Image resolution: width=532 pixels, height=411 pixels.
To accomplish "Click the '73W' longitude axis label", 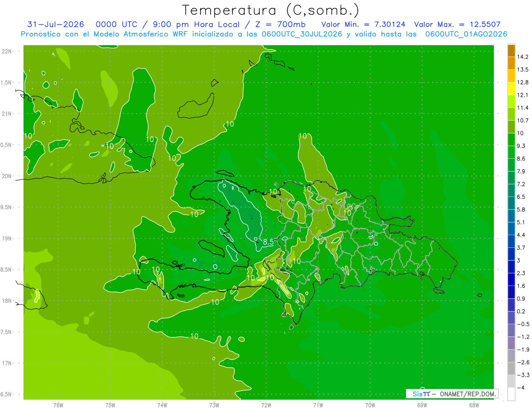I will pyautogui.click(x=214, y=405).
